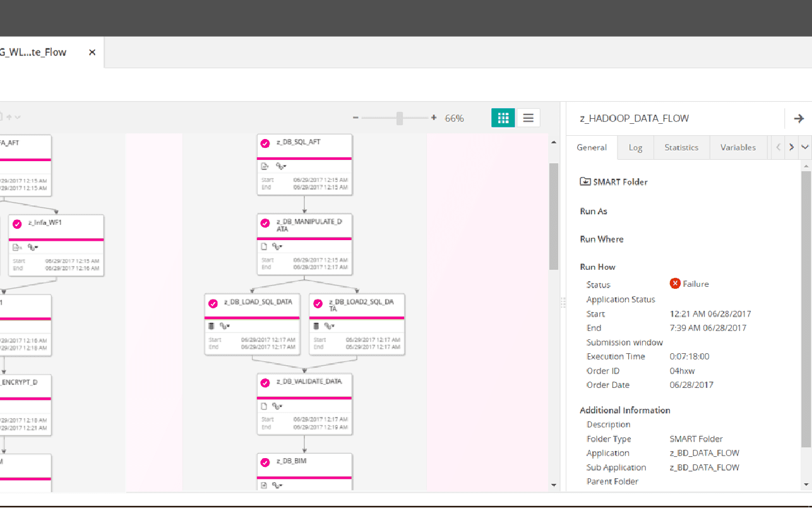Click z_DB_MANIPULATE_DATA file type icon
Screen dimensions: 812x508
pyautogui.click(x=265, y=246)
